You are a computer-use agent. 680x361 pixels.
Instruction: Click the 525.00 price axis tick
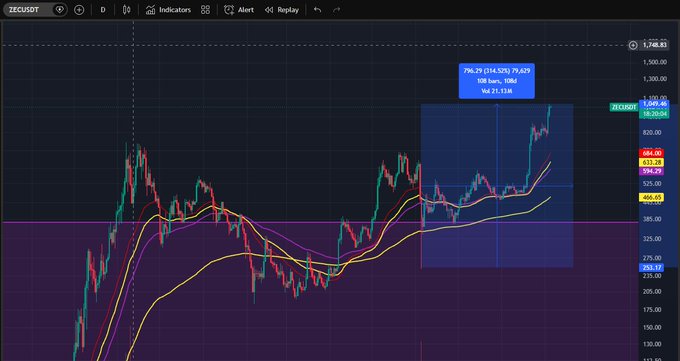pyautogui.click(x=652, y=184)
